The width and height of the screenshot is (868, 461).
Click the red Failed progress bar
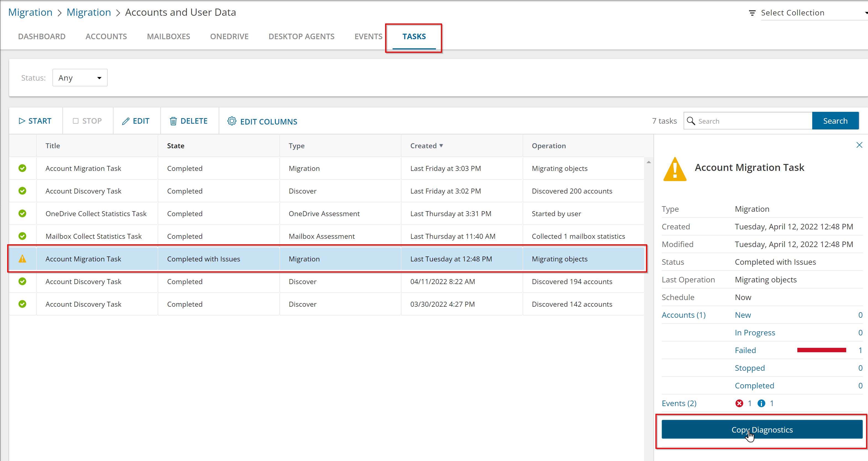822,351
